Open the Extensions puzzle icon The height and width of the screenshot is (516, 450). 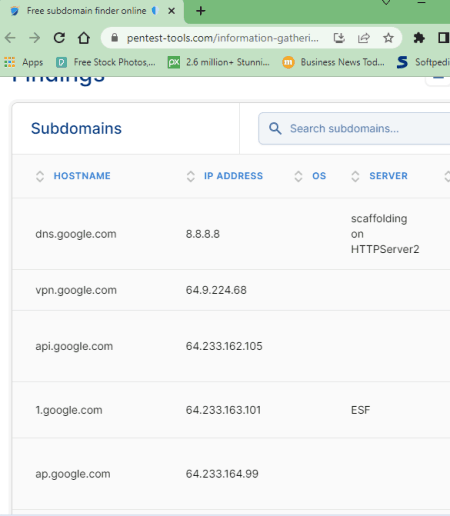tap(419, 38)
